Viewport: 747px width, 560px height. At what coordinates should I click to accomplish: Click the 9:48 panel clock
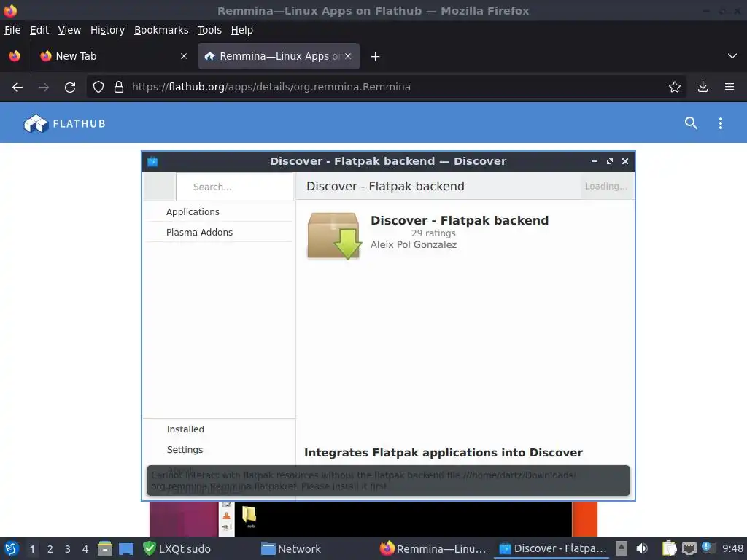pyautogui.click(x=732, y=548)
